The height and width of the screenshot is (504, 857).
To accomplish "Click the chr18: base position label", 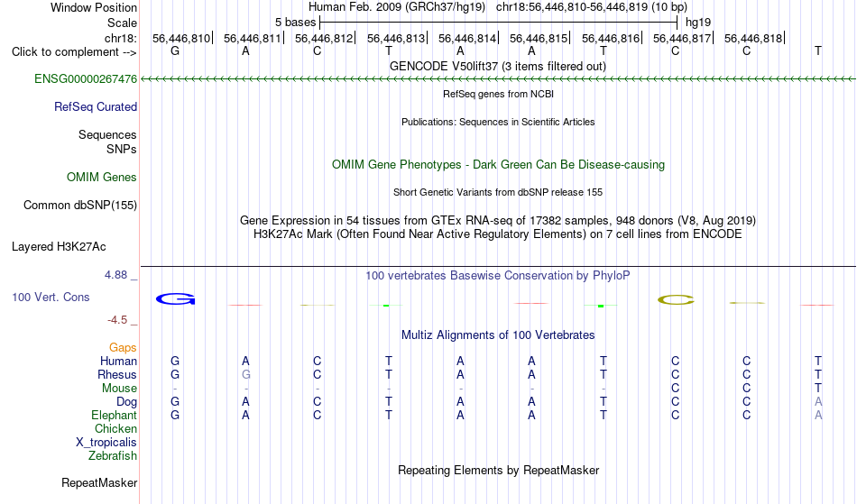I will point(121,38).
